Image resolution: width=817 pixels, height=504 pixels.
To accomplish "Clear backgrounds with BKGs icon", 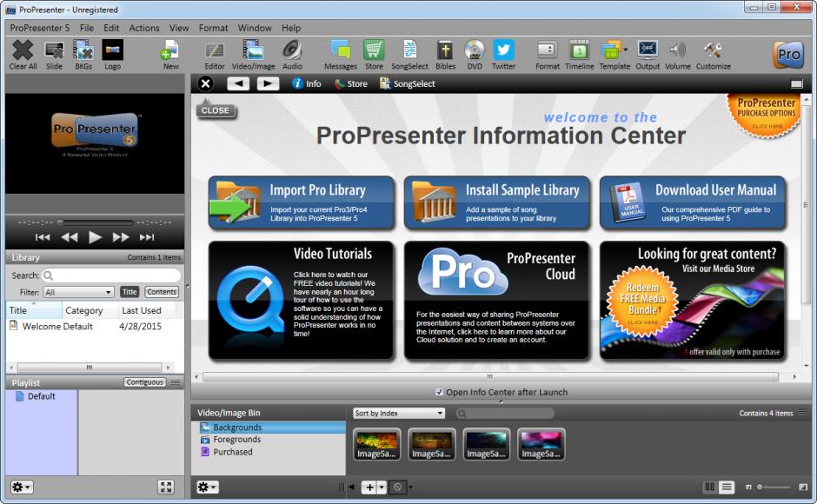I will pyautogui.click(x=83, y=55).
